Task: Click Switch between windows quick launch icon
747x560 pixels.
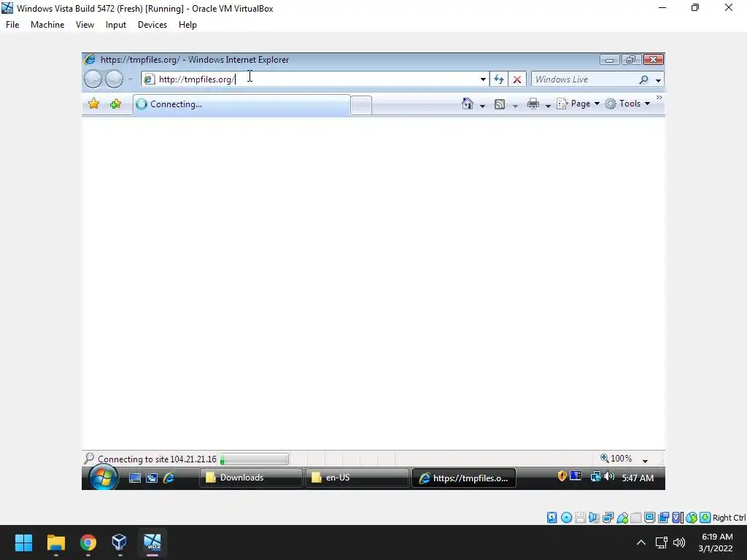Action: (x=152, y=478)
